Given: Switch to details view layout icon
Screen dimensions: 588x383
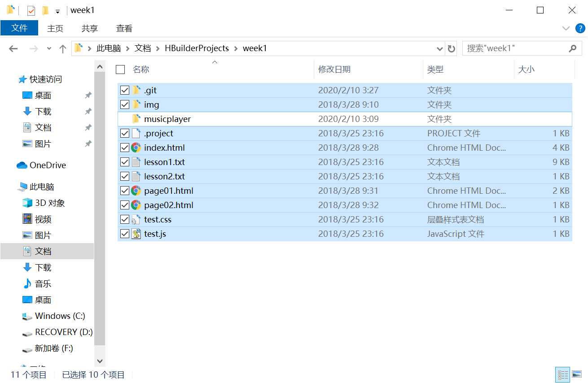Looking at the screenshot, I should click(562, 374).
